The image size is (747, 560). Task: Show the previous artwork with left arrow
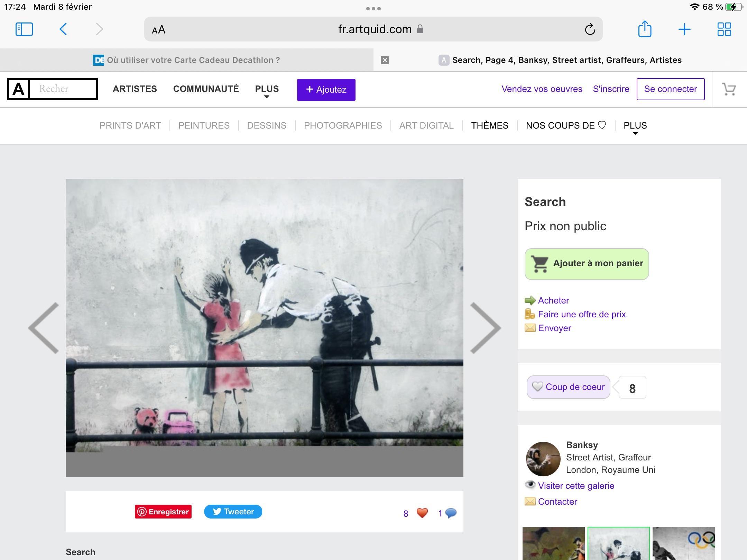(x=44, y=328)
